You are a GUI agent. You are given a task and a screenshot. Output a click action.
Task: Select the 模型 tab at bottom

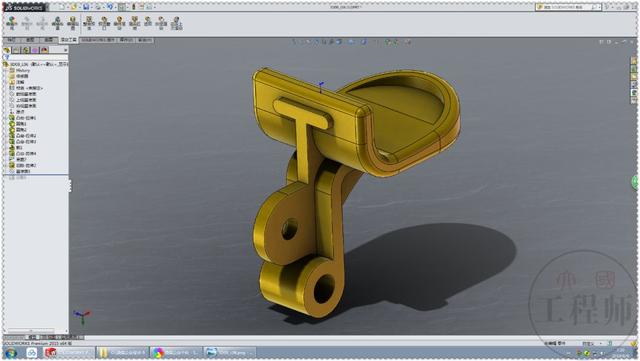click(32, 337)
